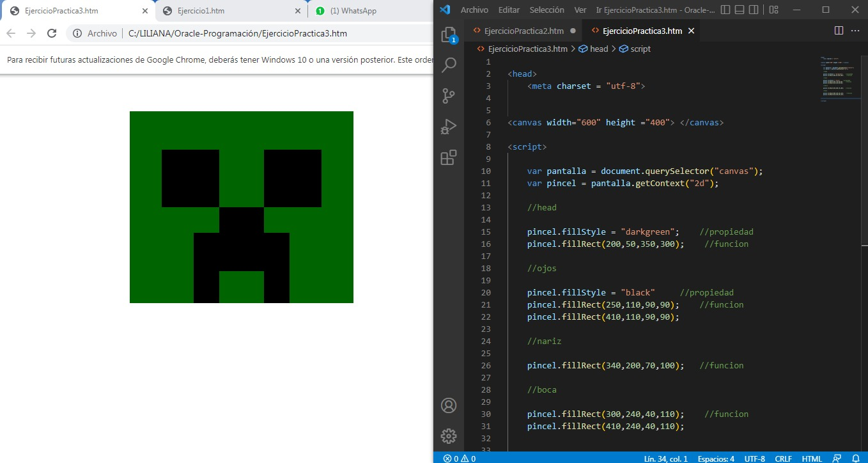Viewport: 868px width, 463px height.
Task: Close the EjercicioPractica3.htm editor tab
Action: click(691, 31)
